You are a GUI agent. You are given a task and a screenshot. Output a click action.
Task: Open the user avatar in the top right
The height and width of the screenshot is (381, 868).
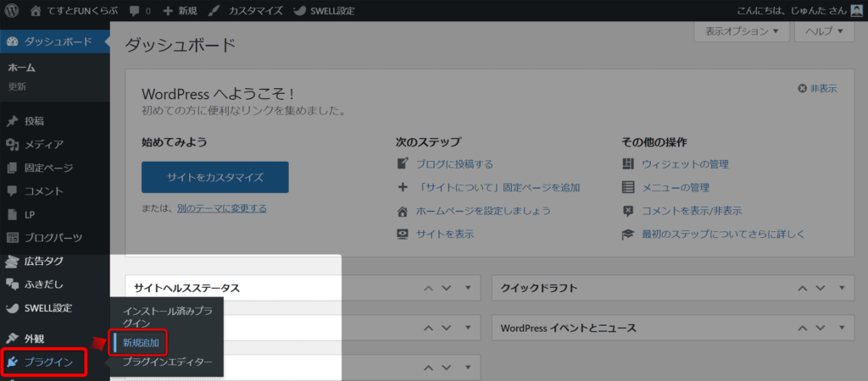click(x=856, y=10)
